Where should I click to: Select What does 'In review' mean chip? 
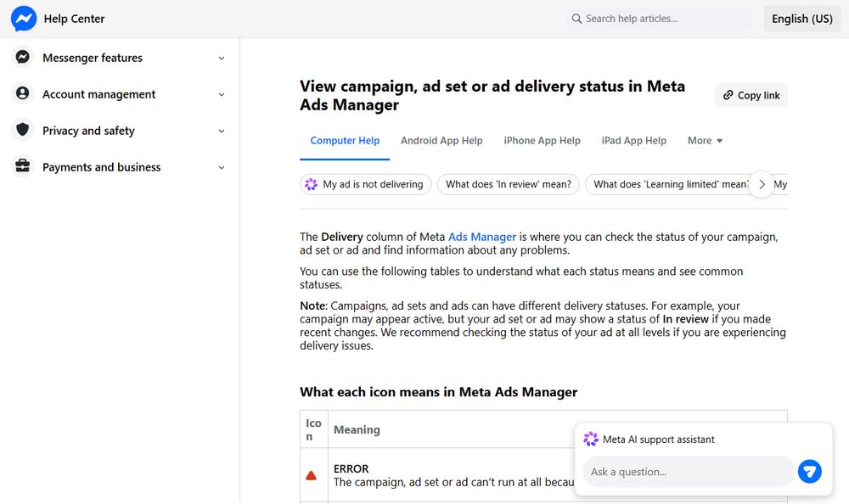509,184
